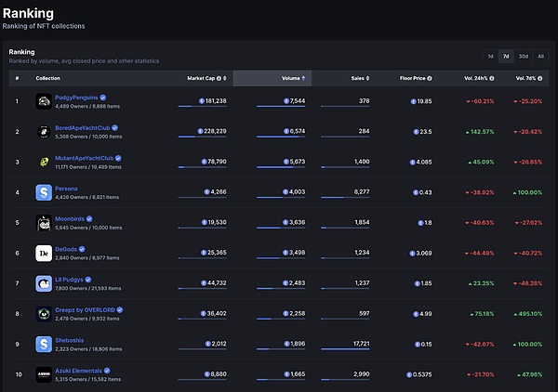
Task: Open the Moonbirds avatar thumbnail
Action: click(43, 223)
